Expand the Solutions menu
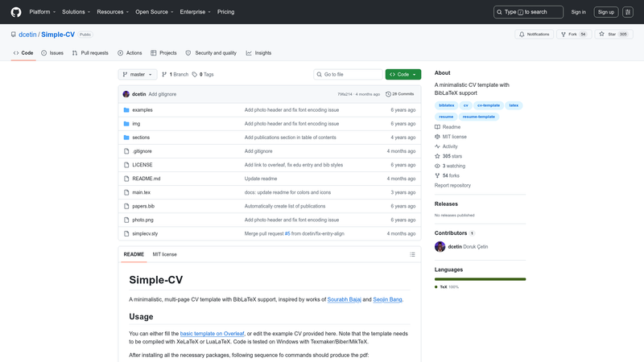Viewport: 644px width, 362px height. tap(76, 12)
